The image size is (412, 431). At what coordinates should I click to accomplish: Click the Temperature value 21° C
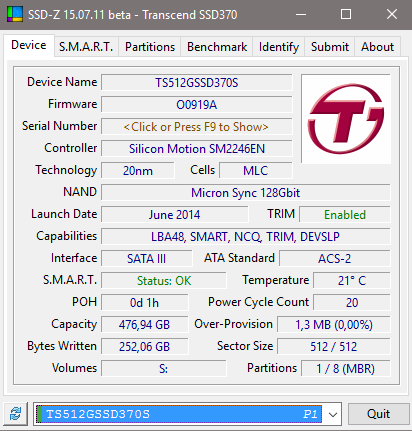coord(352,281)
